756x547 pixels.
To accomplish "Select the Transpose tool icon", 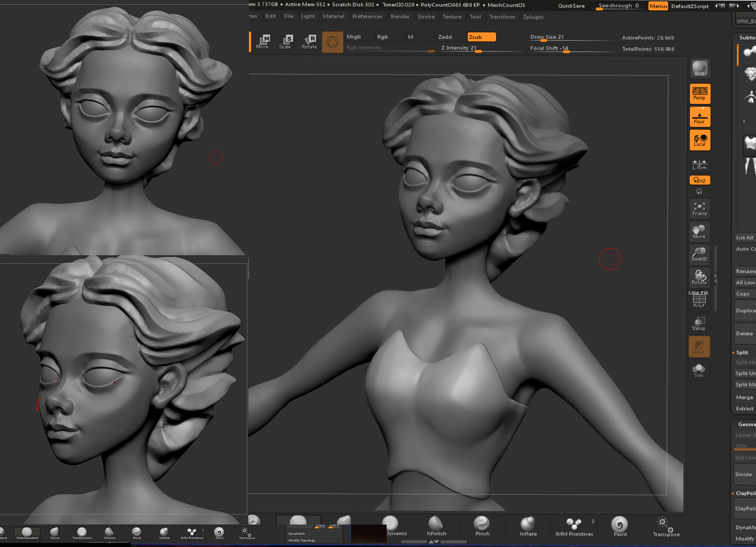I will [666, 526].
